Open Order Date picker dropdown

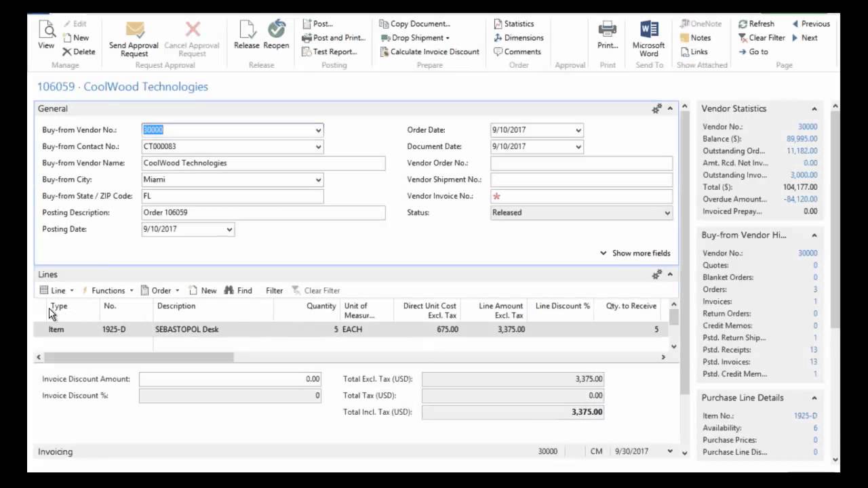578,130
